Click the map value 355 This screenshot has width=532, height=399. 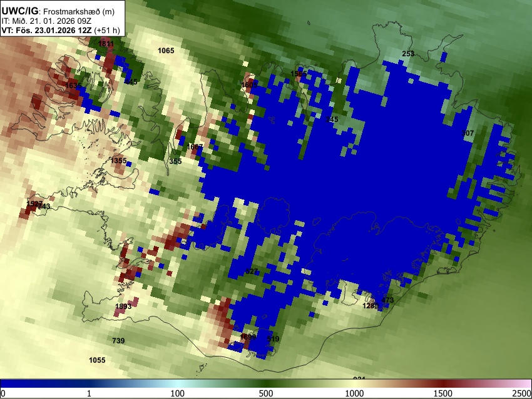click(x=175, y=161)
